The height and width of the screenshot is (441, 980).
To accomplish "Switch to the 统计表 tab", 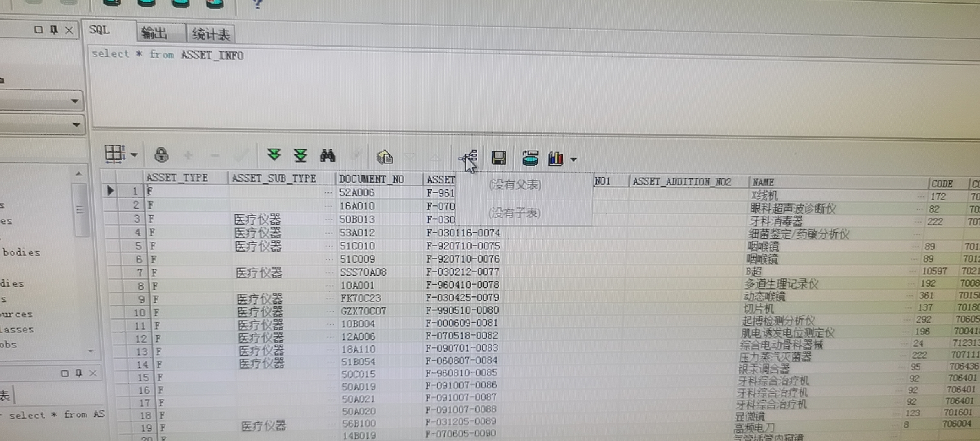I will coord(211,34).
